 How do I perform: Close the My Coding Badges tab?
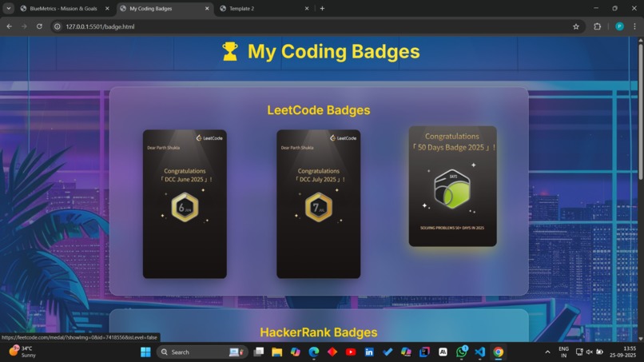pos(207,8)
